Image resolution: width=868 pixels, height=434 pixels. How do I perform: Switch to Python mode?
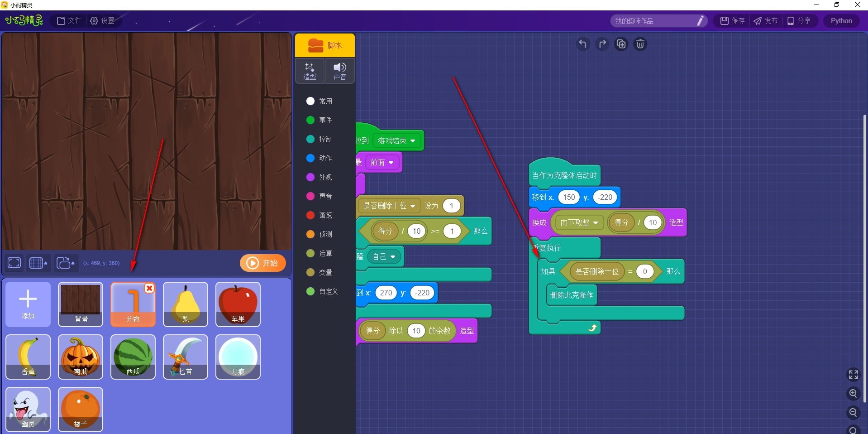point(841,21)
